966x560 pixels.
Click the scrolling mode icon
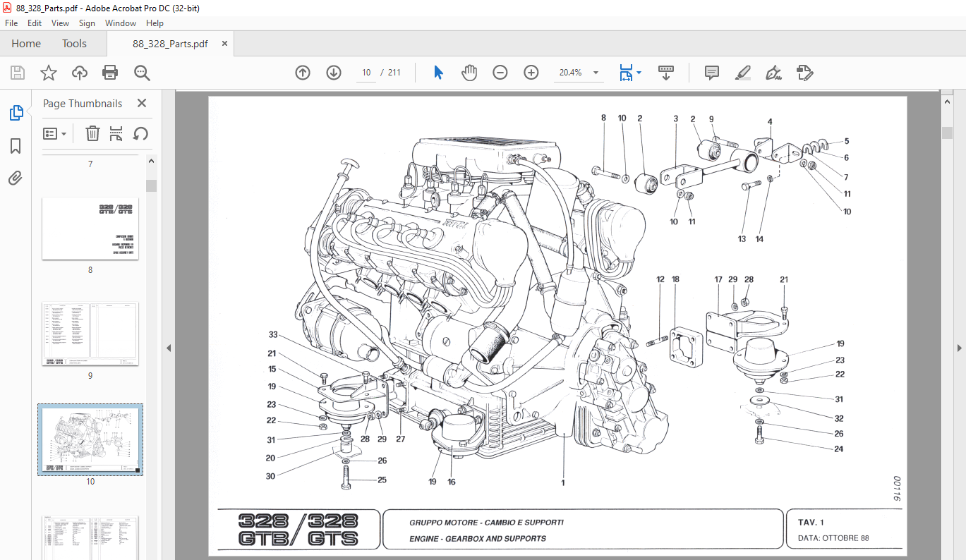pyautogui.click(x=666, y=73)
